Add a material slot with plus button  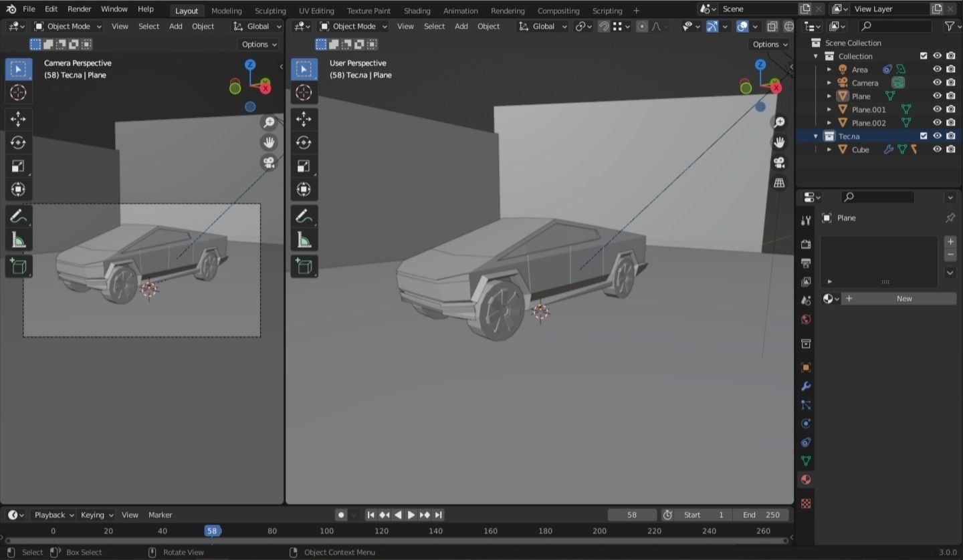point(950,241)
